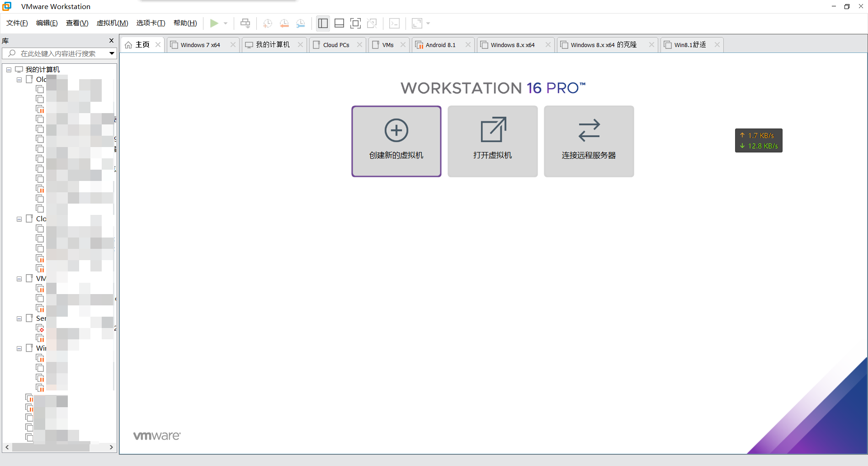
Task: Take a snapshot of this virtual machine
Action: click(x=267, y=23)
